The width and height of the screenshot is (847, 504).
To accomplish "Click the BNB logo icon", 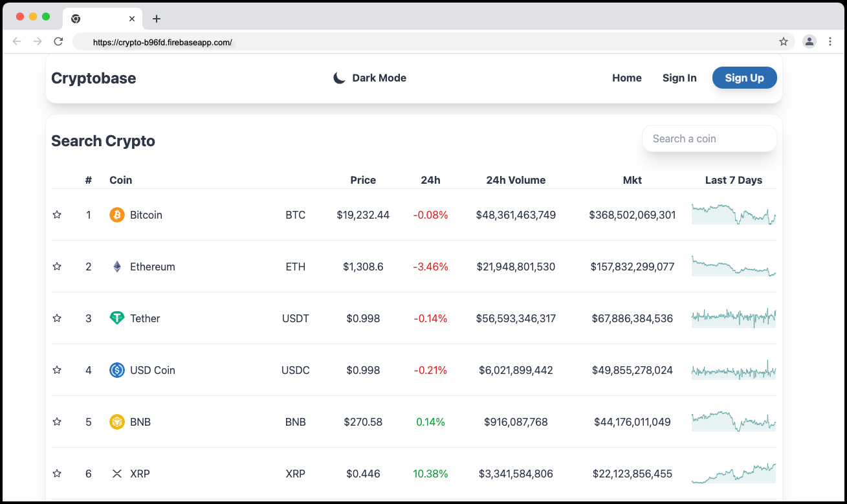I will click(117, 422).
